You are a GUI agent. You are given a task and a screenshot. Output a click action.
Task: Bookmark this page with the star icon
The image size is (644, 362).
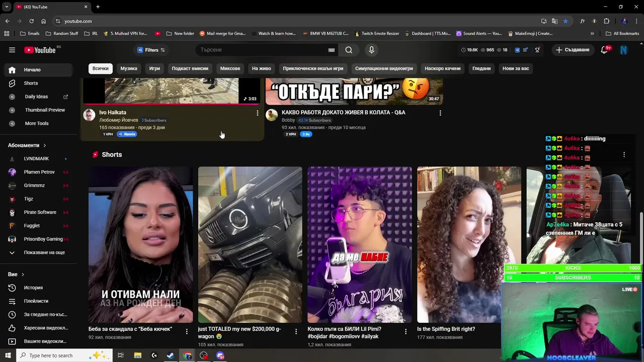[x=566, y=21]
